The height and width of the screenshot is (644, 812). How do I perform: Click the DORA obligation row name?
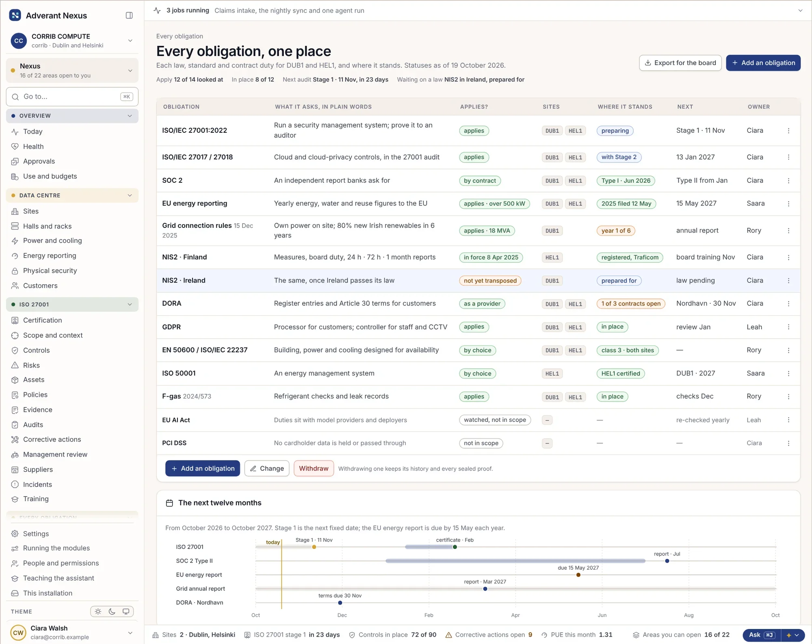pos(172,304)
